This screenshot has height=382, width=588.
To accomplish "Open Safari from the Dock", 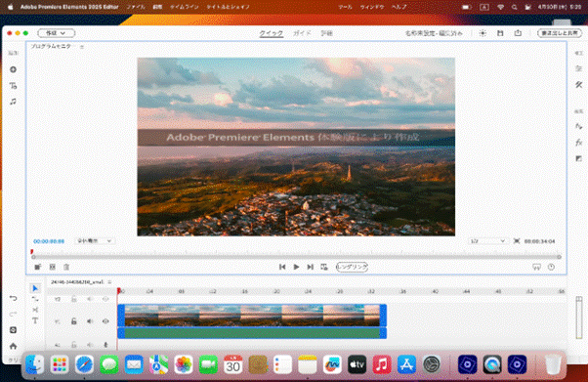I will pyautogui.click(x=84, y=364).
